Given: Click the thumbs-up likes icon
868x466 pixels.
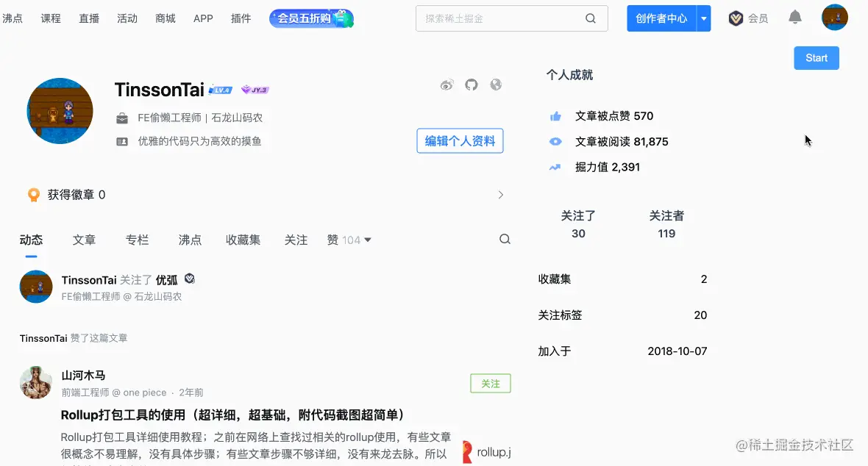Looking at the screenshot, I should click(x=555, y=116).
